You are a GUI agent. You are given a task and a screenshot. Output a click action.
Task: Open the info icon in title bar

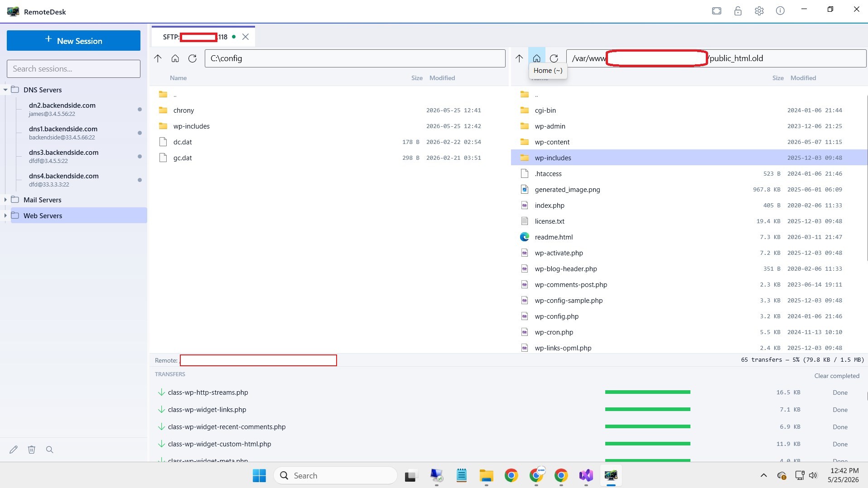click(780, 11)
